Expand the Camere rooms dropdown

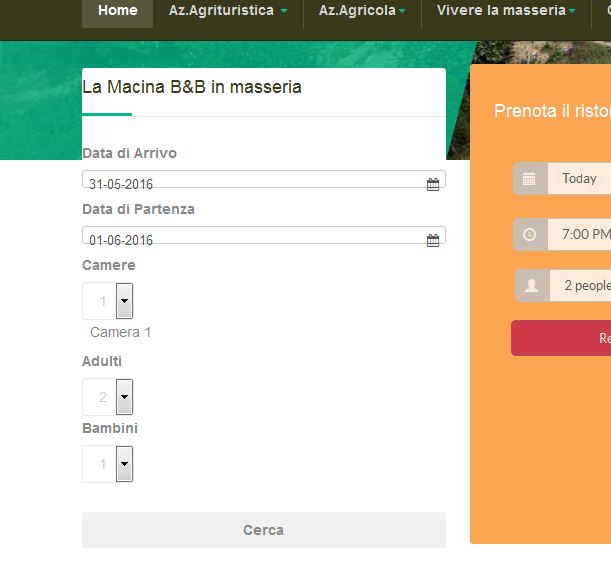coord(124,301)
